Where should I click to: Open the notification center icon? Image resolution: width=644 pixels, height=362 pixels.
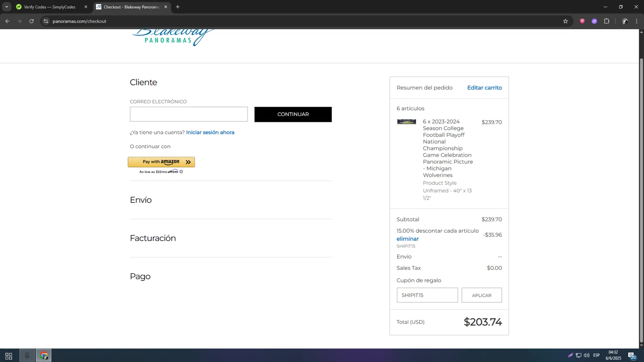tap(632, 356)
